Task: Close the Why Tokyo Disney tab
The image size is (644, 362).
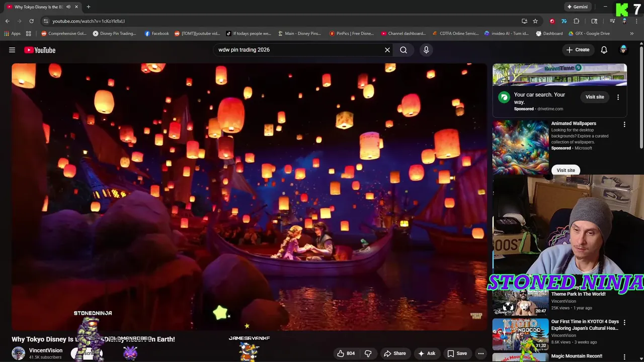Action: (76, 7)
